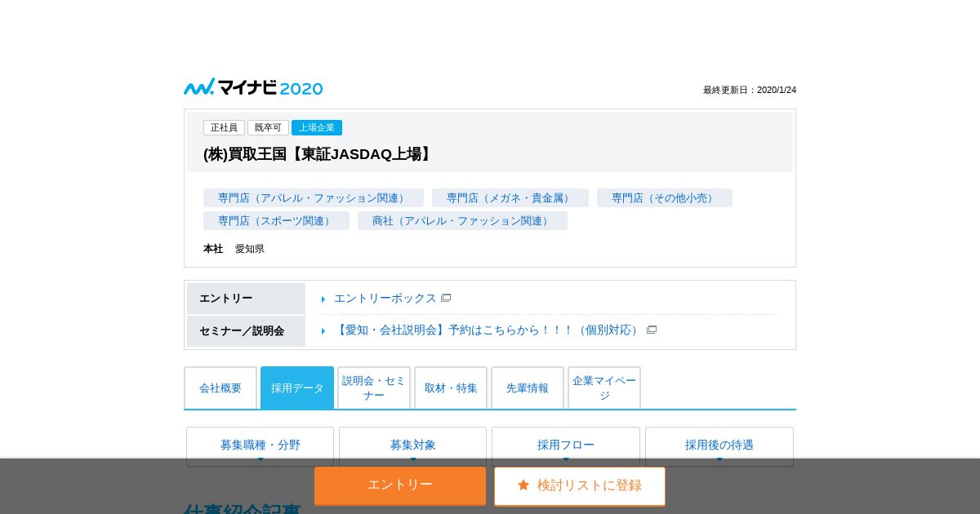Click the external window icon next to エントリーボックス

pyautogui.click(x=446, y=299)
